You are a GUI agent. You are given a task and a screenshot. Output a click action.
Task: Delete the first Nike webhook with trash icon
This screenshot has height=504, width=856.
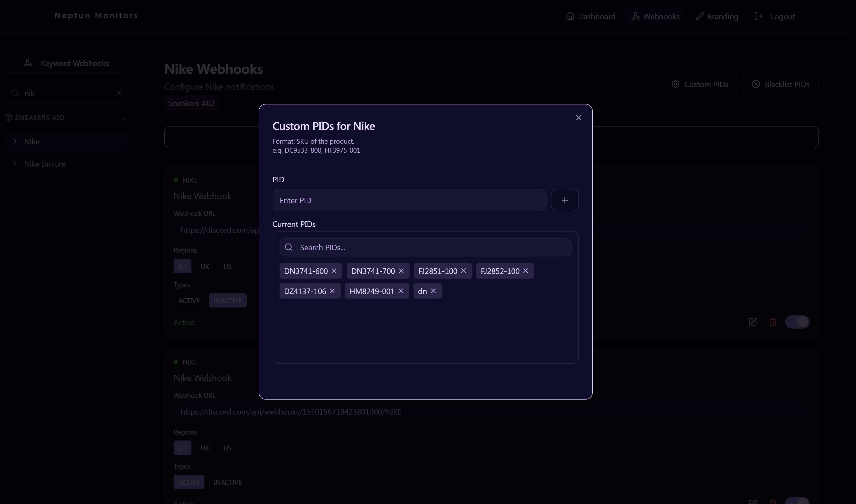772,322
